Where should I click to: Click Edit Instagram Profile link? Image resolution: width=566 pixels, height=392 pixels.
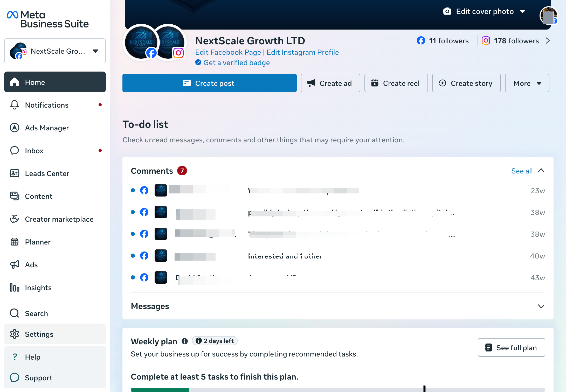pyautogui.click(x=303, y=52)
